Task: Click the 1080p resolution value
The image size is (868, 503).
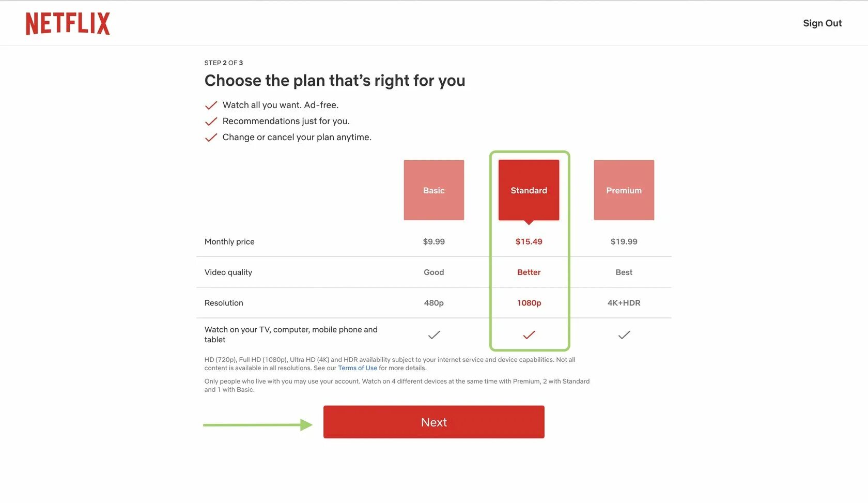Action: pos(529,303)
